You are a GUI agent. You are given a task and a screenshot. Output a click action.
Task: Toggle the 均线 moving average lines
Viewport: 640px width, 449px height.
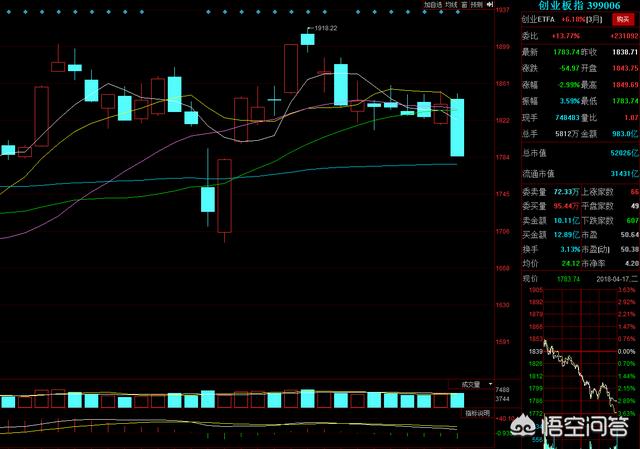pyautogui.click(x=452, y=5)
